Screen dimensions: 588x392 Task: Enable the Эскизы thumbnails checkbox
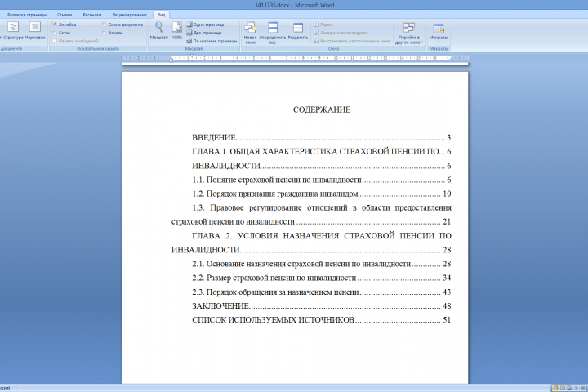click(104, 33)
